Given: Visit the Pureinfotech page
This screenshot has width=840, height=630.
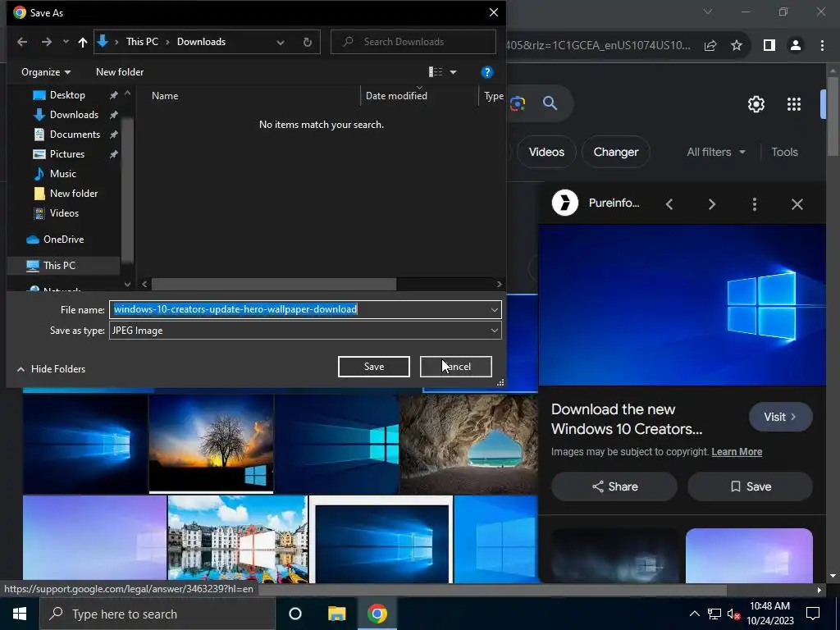Looking at the screenshot, I should pyautogui.click(x=780, y=417).
